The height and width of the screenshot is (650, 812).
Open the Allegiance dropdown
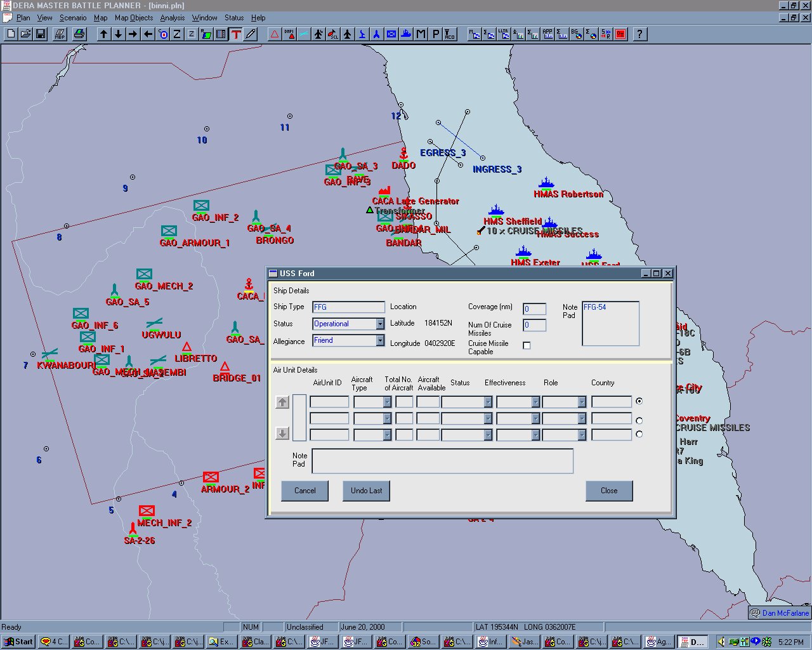coord(380,341)
